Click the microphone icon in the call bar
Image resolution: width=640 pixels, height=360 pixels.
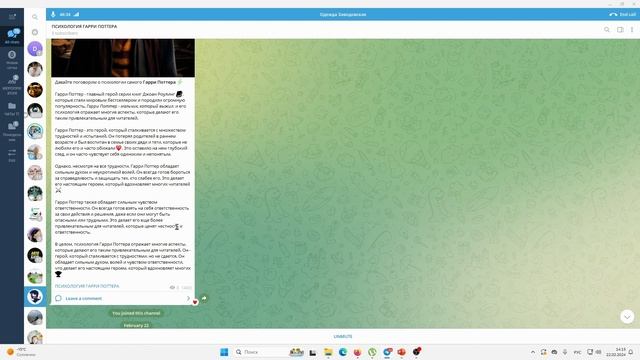coord(53,14)
